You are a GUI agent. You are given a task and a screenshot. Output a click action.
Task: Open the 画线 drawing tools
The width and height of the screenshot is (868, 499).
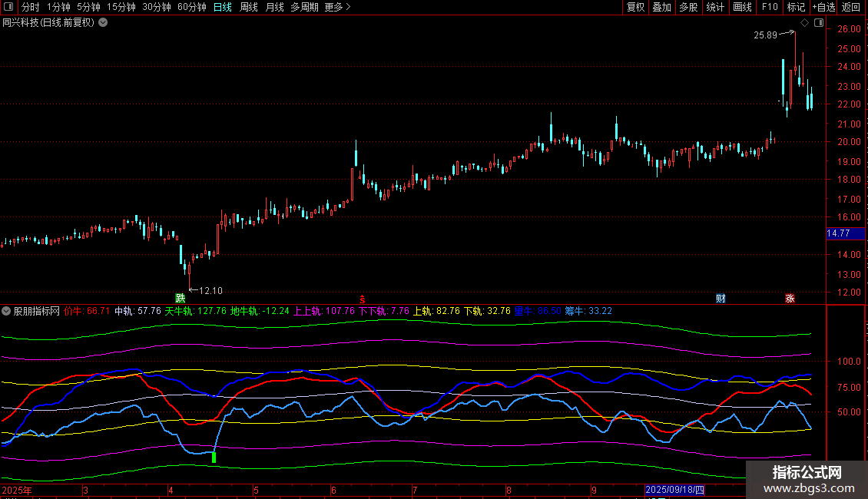pos(742,7)
